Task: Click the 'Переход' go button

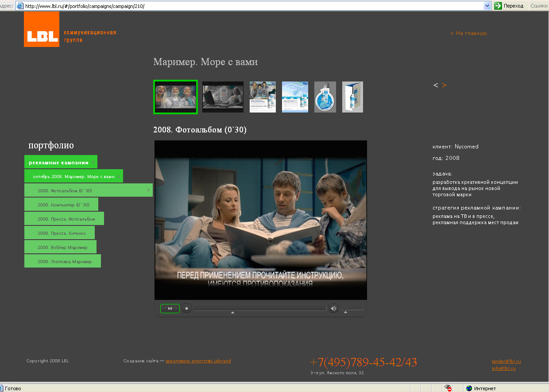Action: [x=509, y=6]
